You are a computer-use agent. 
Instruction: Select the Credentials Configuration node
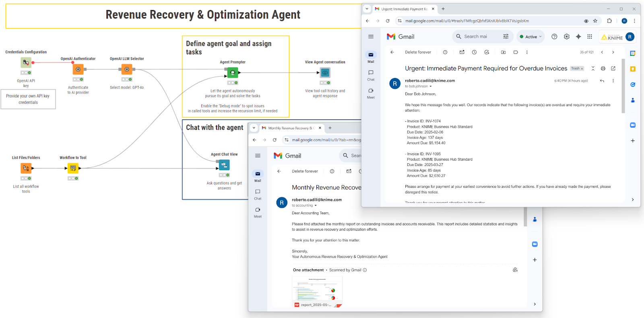26,62
